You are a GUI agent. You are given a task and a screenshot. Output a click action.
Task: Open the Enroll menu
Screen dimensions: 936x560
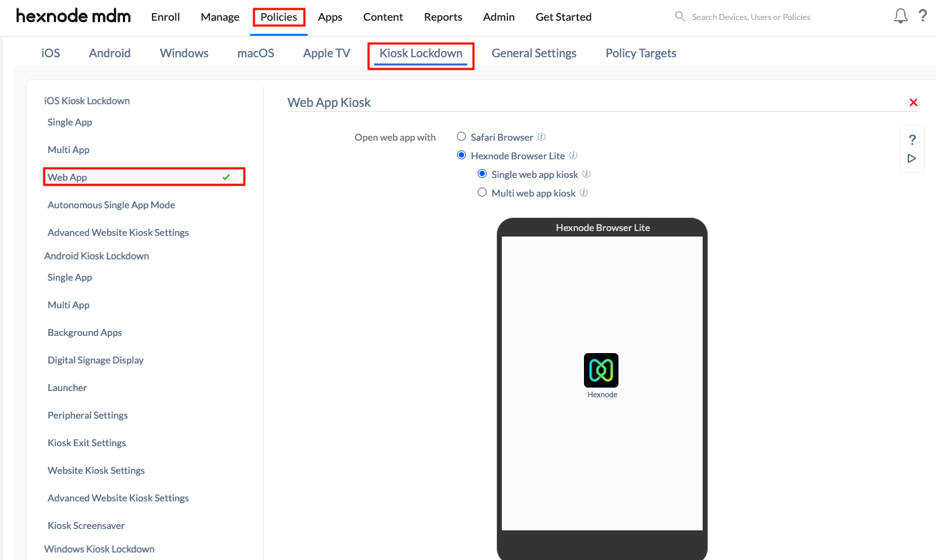tap(166, 17)
